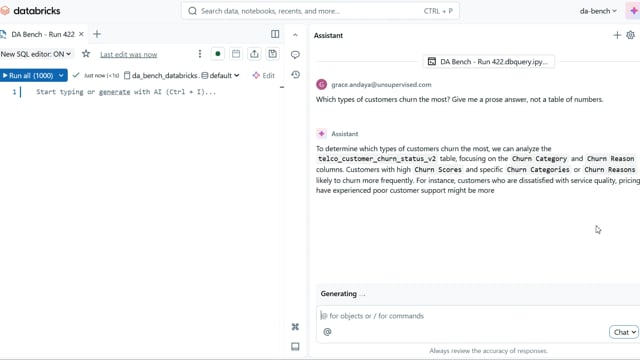Viewport: 640px width, 360px height.
Task: Click the keyboard shortcuts command icon
Action: pyautogui.click(x=295, y=327)
